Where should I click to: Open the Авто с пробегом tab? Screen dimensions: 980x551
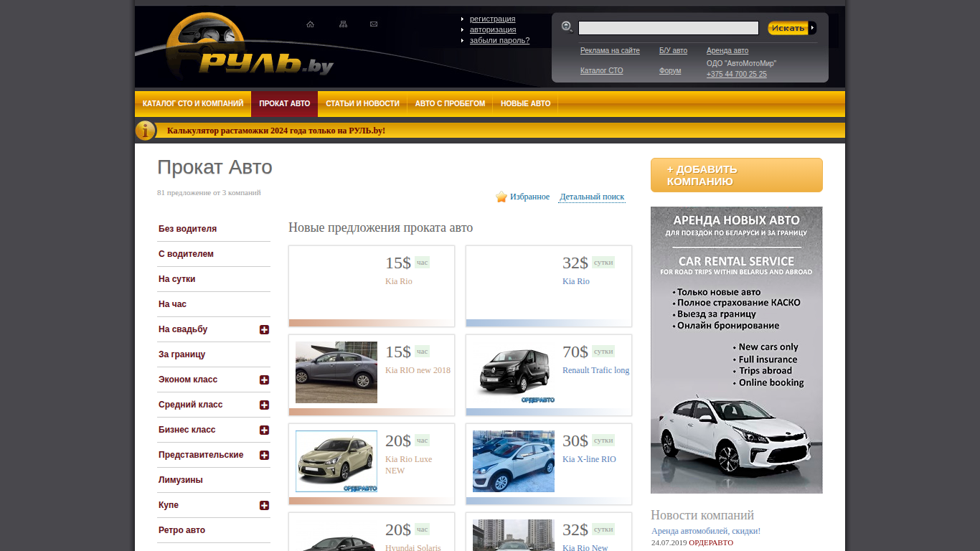[450, 104]
